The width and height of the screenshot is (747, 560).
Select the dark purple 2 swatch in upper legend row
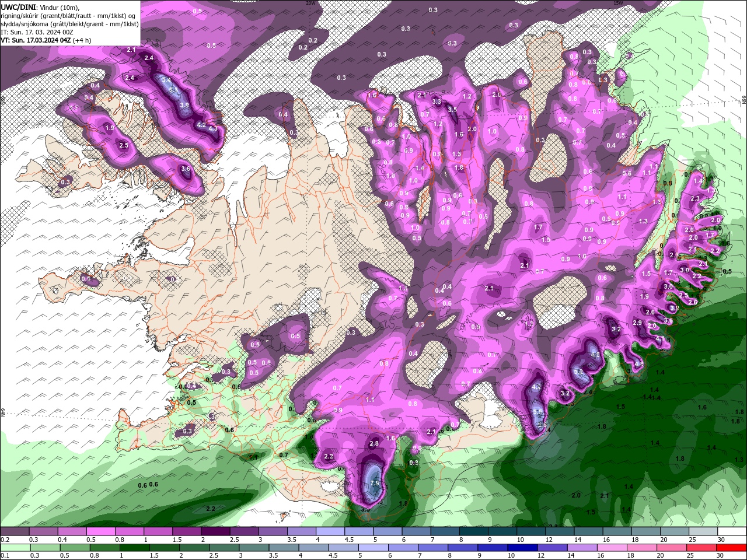point(215,531)
